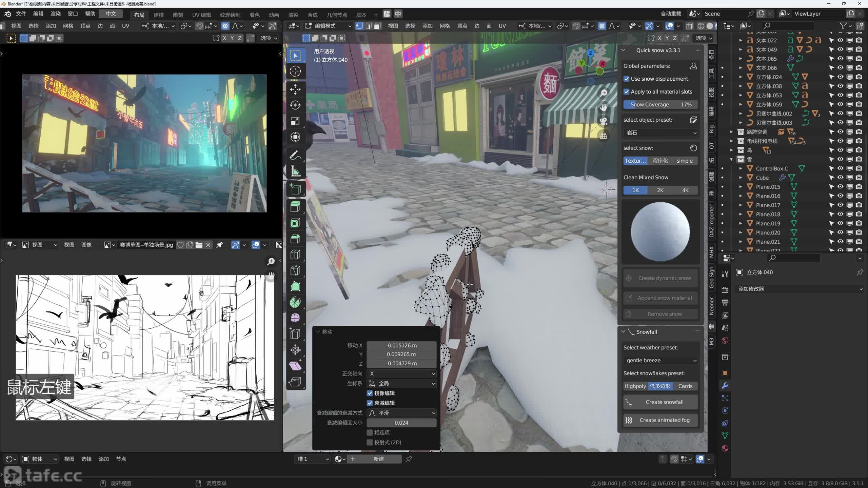Select the Move tool in viewport toolbar

point(295,89)
